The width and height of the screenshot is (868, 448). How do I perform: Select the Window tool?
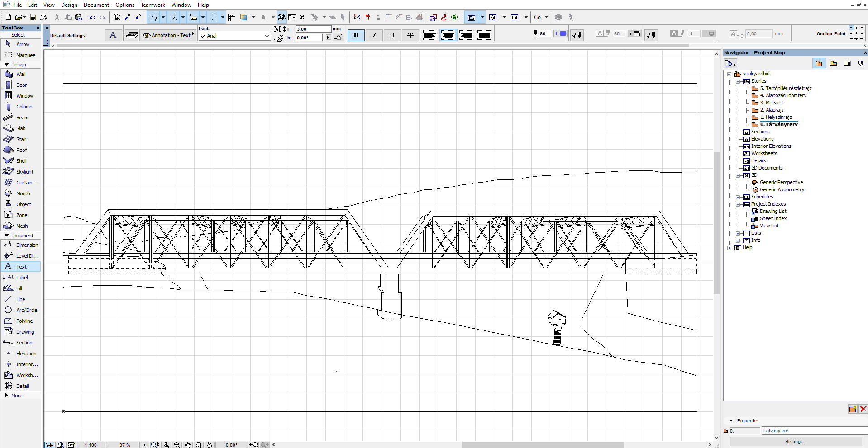[x=21, y=96]
